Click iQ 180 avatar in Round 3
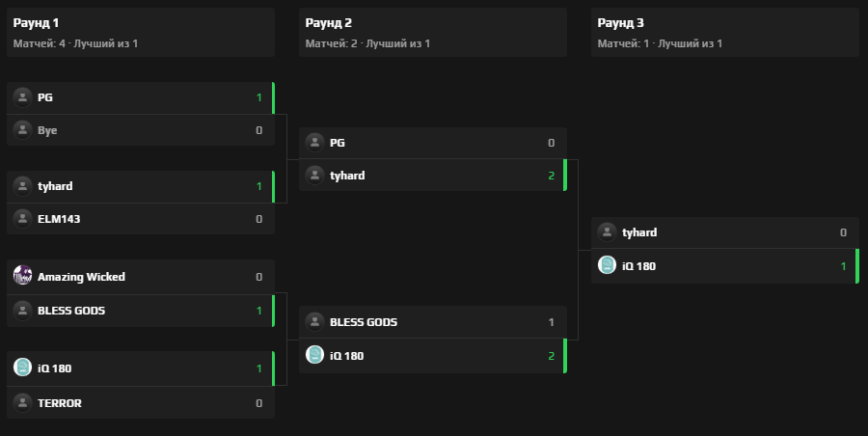Screen dimensions: 868x436 pyautogui.click(x=608, y=265)
